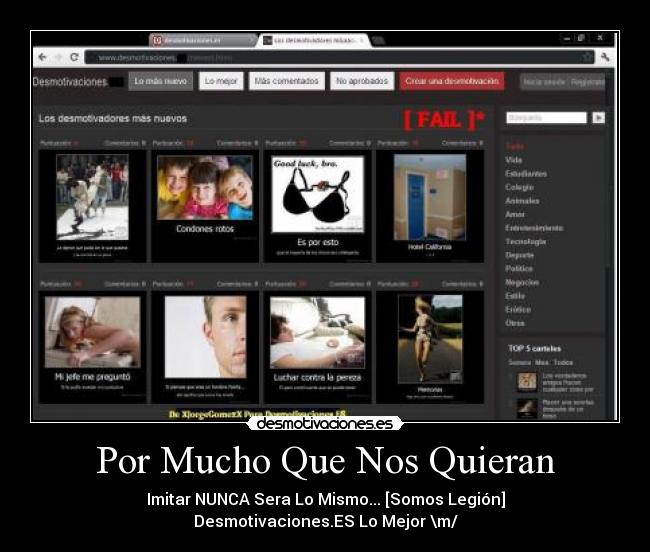Open the 'Lo más nuevo' section

[160, 81]
